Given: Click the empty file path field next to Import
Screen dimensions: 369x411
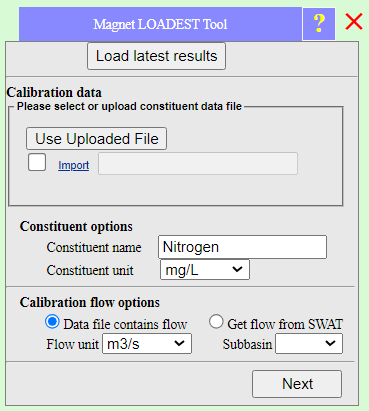Looking at the screenshot, I should tap(198, 163).
